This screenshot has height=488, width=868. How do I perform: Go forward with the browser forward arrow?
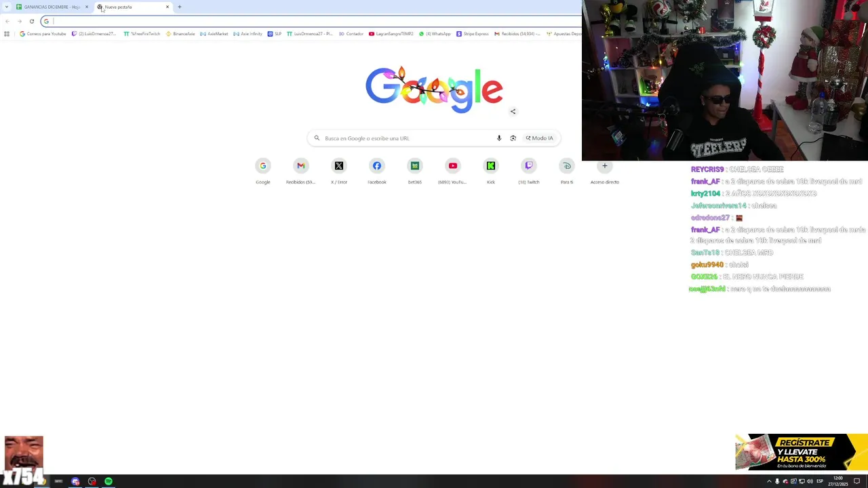click(19, 21)
